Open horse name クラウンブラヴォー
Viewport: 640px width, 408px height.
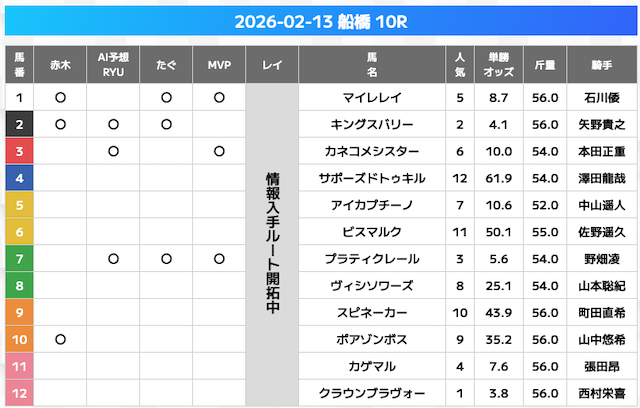tap(371, 393)
